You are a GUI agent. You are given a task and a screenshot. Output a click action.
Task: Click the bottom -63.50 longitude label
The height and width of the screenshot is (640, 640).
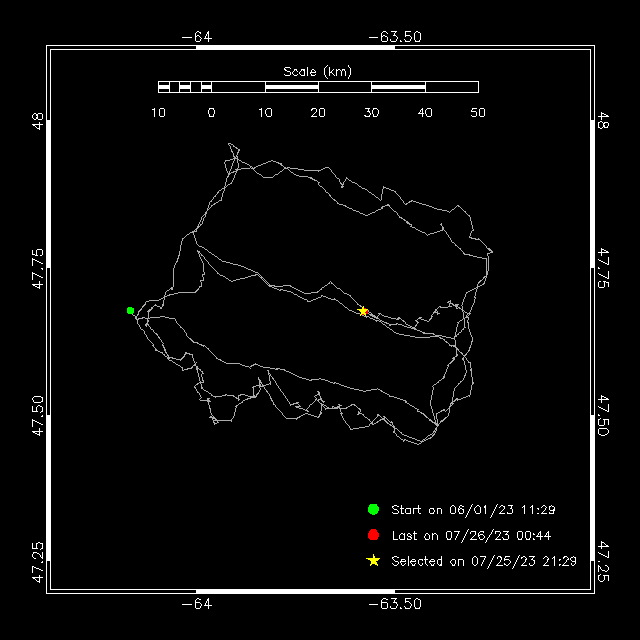click(395, 604)
